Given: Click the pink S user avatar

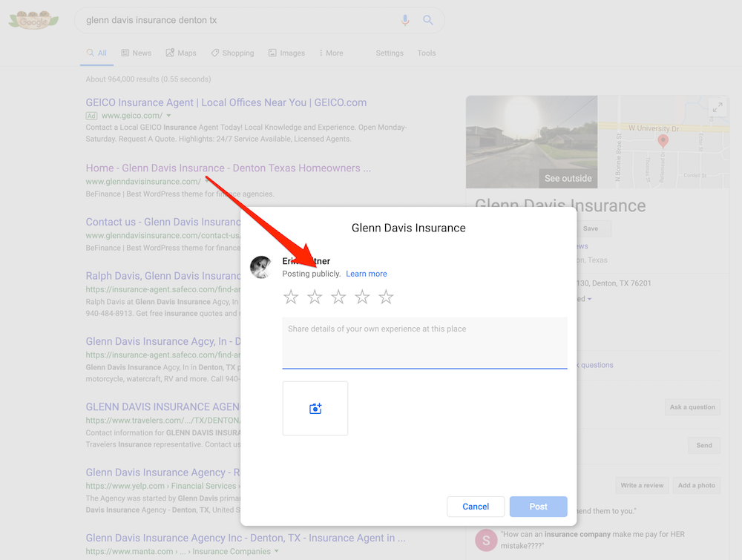Looking at the screenshot, I should [486, 540].
